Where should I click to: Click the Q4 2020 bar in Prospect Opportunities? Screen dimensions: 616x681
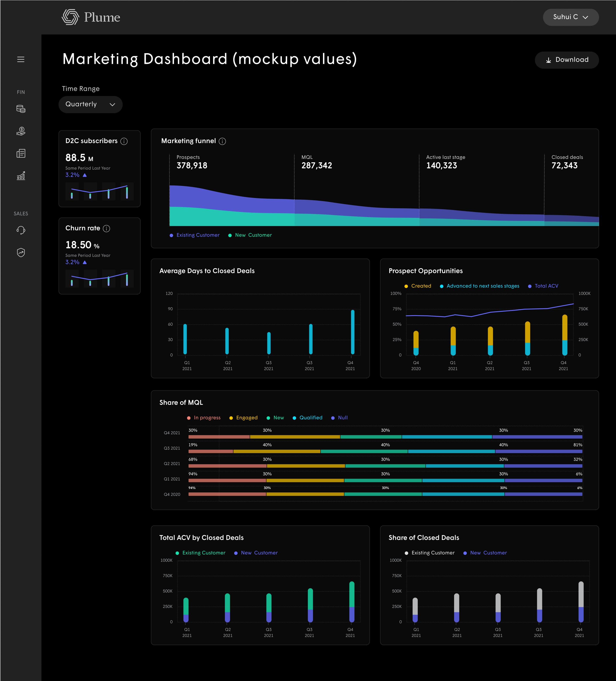(x=416, y=343)
